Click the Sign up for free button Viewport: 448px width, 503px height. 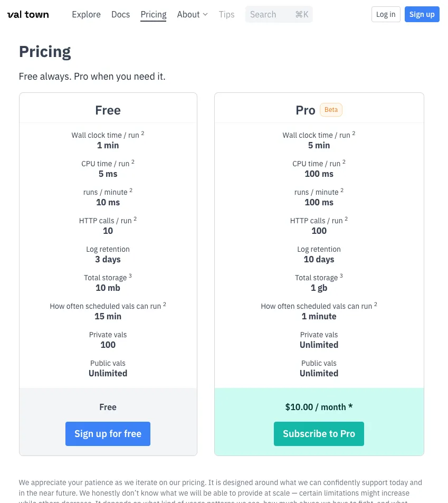(x=108, y=434)
